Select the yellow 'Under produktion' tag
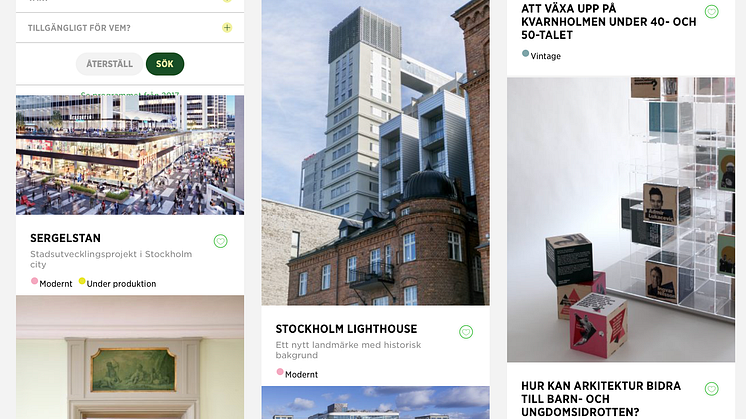The image size is (746, 419). [117, 283]
